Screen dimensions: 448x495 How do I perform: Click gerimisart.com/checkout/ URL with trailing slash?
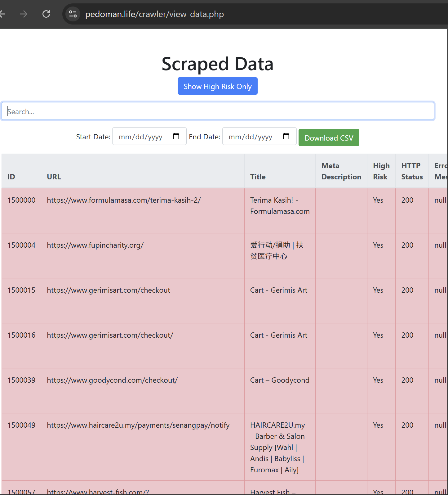[110, 335]
